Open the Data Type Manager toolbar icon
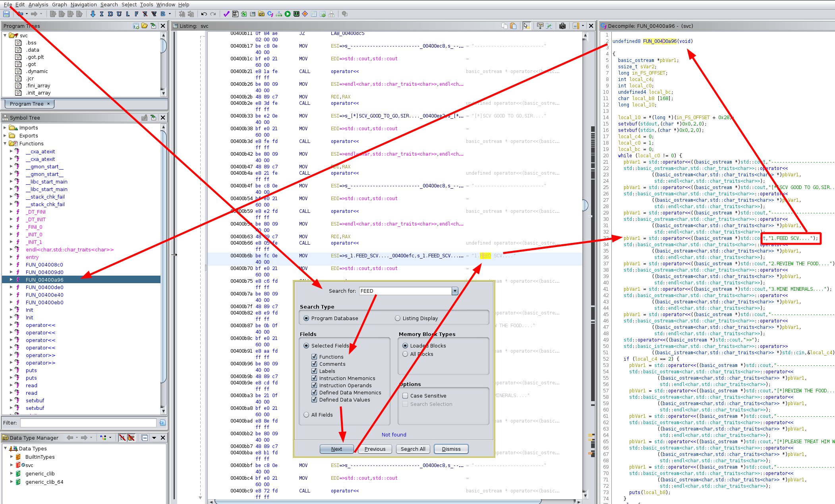The image size is (835, 504). tap(261, 14)
